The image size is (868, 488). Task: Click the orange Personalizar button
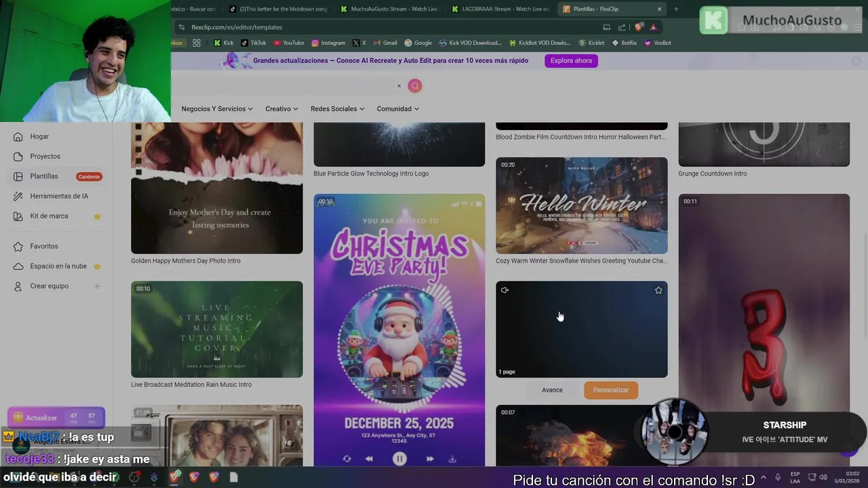tap(611, 390)
